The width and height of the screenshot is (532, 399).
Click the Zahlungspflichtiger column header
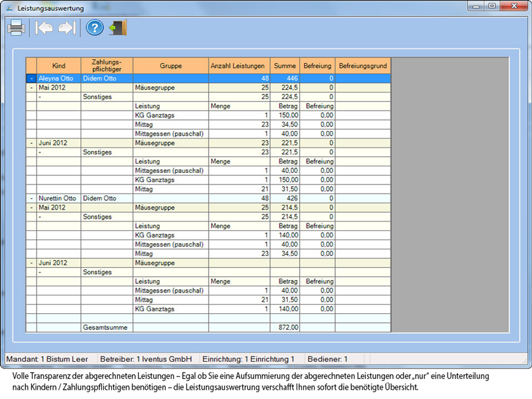click(x=106, y=65)
